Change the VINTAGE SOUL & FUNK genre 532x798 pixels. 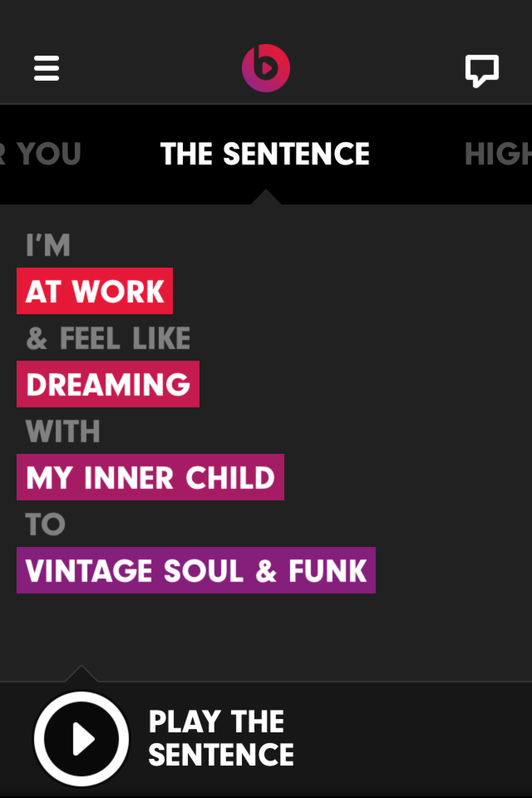point(196,570)
